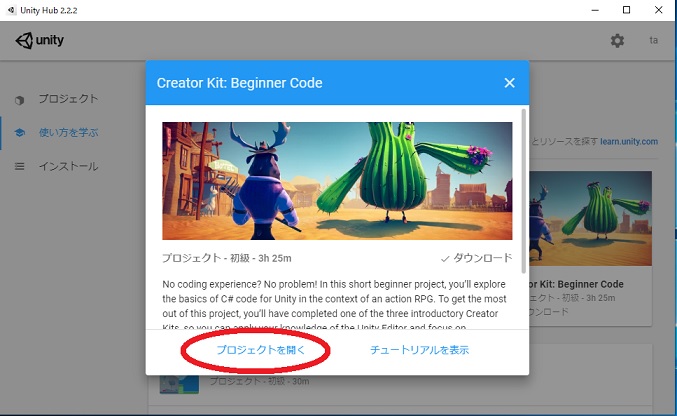Screen dimensions: 677x416
Task: Click the プロジェクトを開く button
Action: click(261, 349)
